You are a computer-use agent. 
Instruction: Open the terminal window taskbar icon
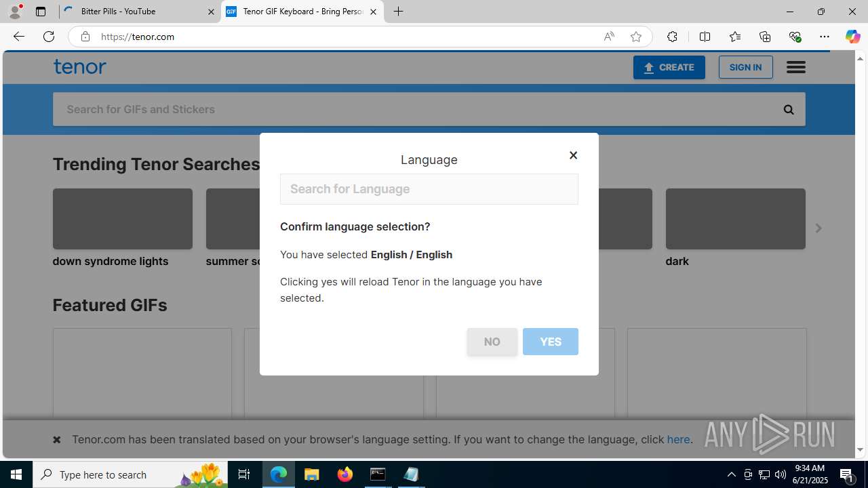378,474
